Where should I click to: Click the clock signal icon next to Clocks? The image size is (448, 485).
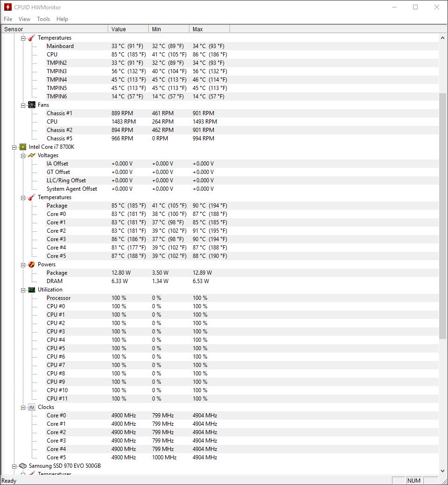(31, 408)
